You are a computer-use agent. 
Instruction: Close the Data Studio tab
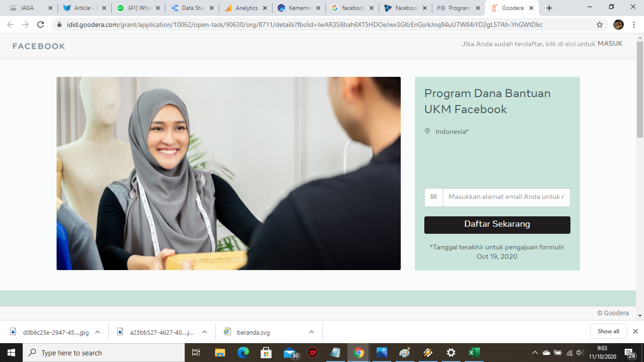(211, 8)
